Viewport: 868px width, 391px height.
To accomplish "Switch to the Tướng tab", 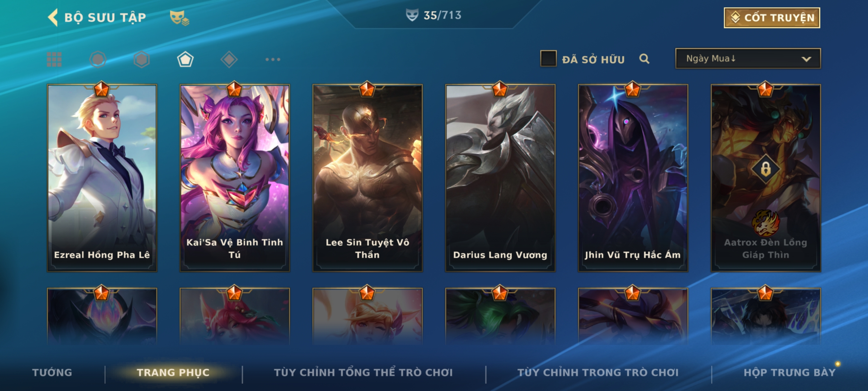I will pyautogui.click(x=52, y=373).
